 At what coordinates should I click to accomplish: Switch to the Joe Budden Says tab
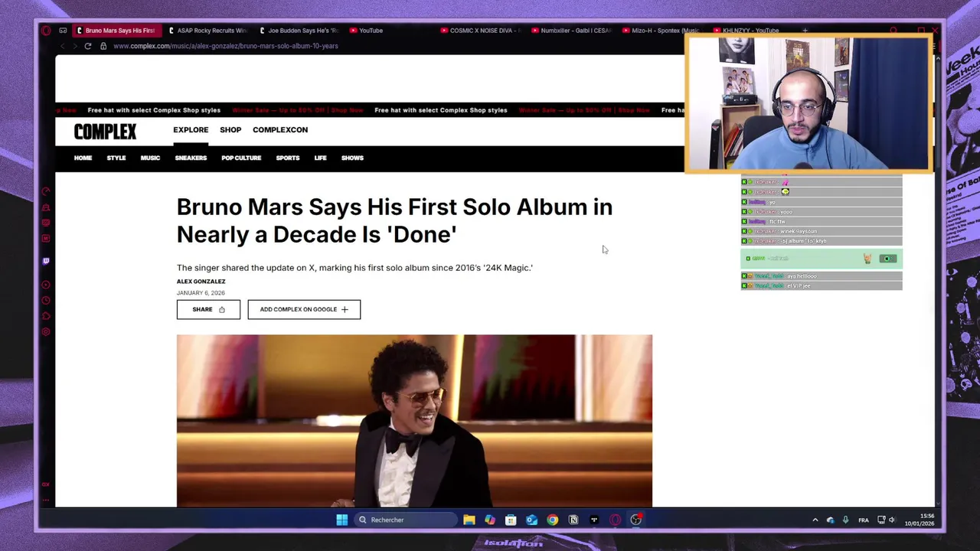click(299, 31)
